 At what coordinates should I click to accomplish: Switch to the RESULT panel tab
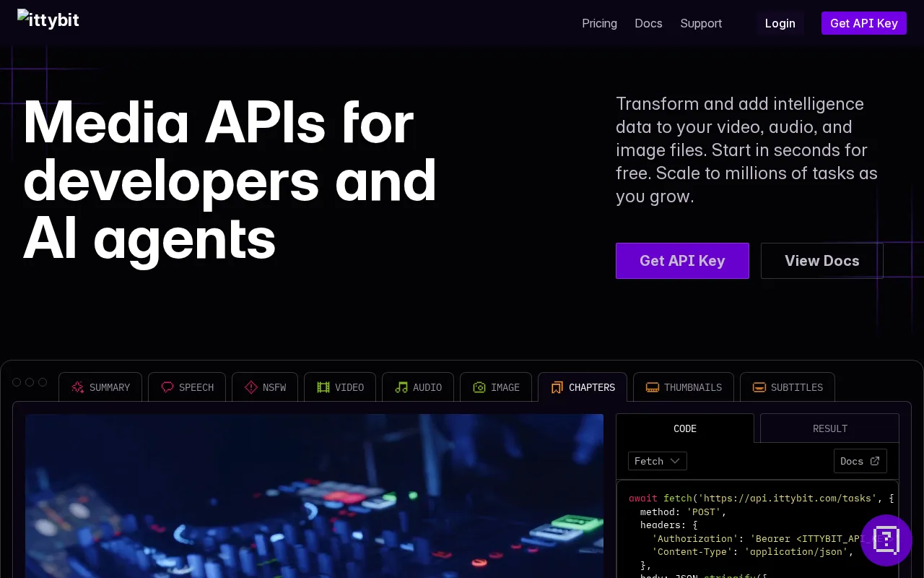(830, 428)
